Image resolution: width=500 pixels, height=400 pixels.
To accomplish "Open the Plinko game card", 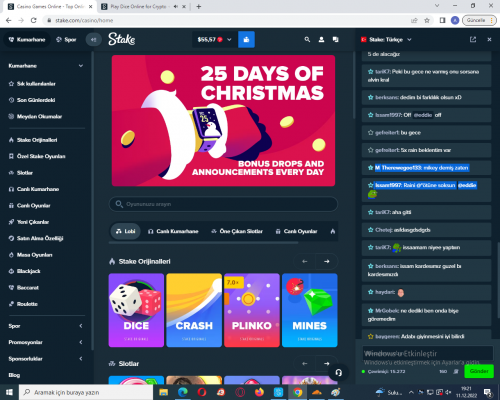I will point(252,310).
